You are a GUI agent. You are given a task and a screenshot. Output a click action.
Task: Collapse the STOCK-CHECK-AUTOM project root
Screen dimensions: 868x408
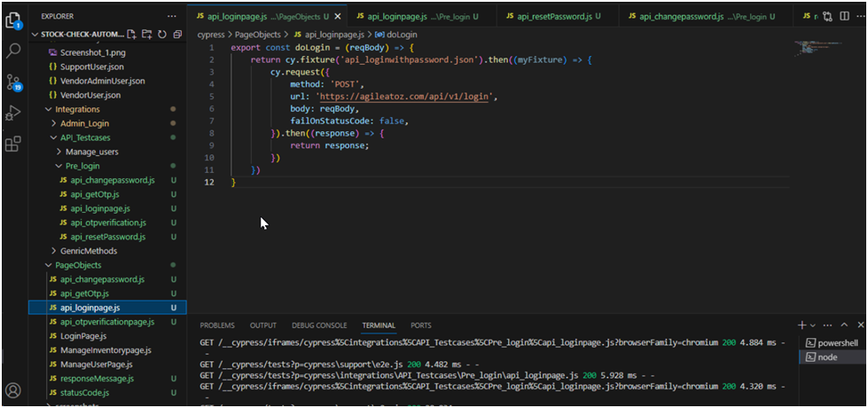pyautogui.click(x=78, y=35)
